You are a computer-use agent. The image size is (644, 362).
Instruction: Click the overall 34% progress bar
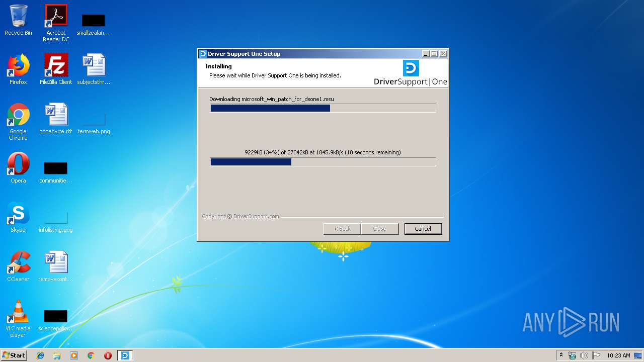point(323,162)
